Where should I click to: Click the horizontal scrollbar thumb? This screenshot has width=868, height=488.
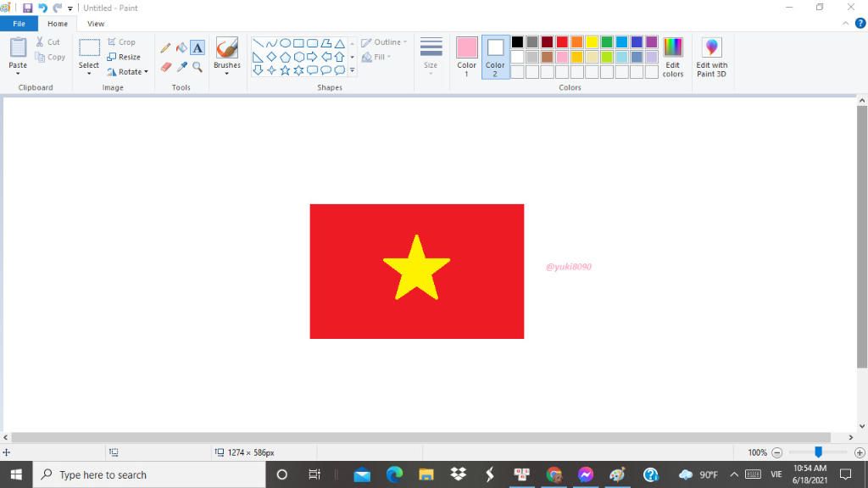click(x=421, y=437)
